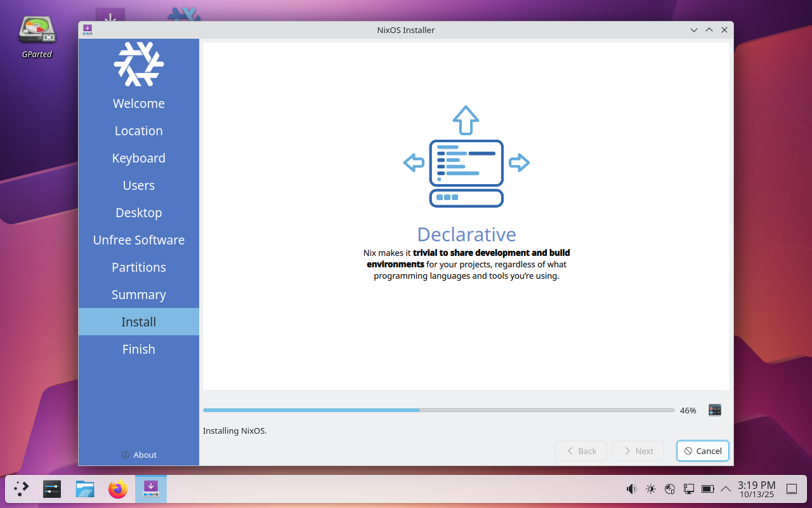Open the KDE application launcher

22,489
